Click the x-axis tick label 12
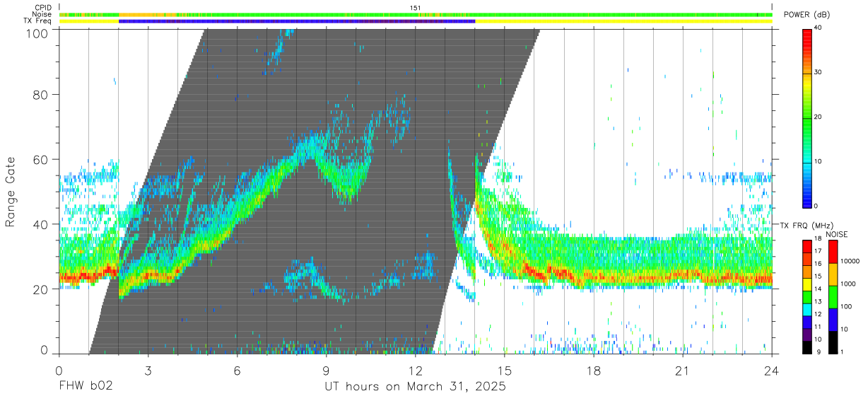The height and width of the screenshot is (401, 868). pos(416,371)
